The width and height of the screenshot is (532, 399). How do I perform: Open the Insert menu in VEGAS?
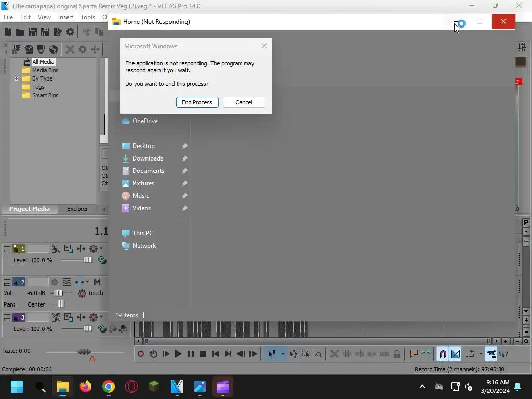[x=65, y=17]
